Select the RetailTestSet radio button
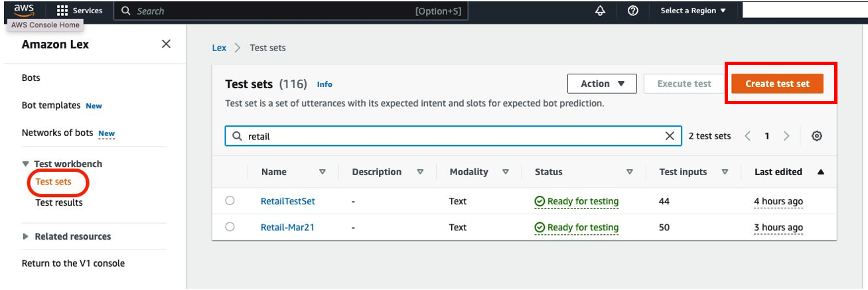 coord(230,201)
